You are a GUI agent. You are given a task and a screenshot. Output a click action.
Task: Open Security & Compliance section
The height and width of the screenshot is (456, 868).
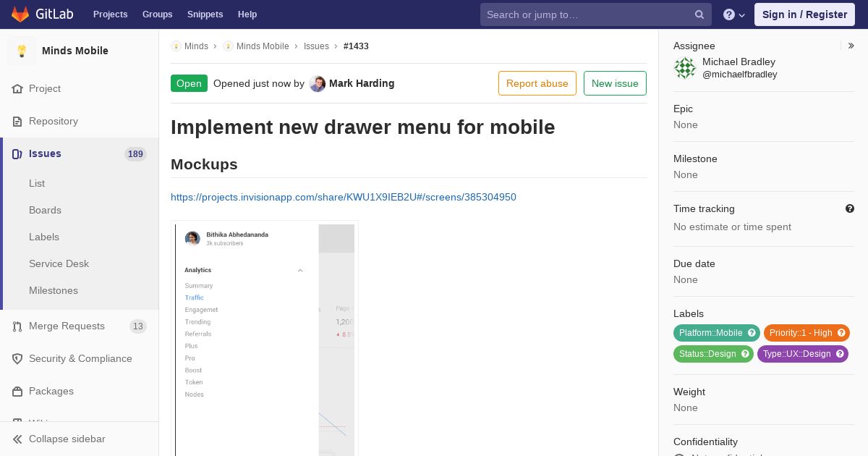(80, 358)
